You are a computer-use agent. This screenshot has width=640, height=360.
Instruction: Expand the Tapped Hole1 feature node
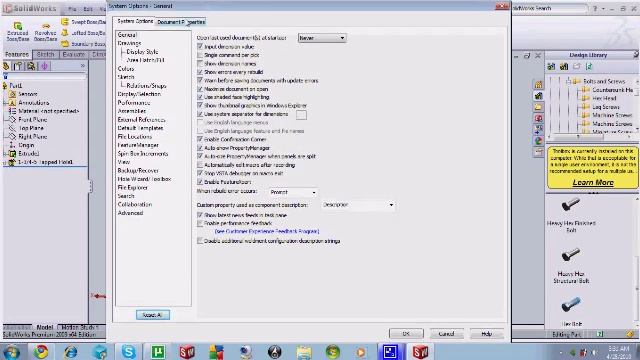5,162
